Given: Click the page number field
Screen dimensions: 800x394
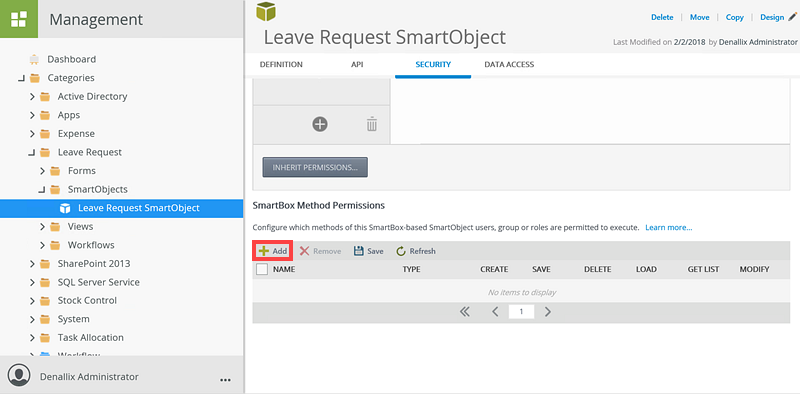Looking at the screenshot, I should pos(521,311).
